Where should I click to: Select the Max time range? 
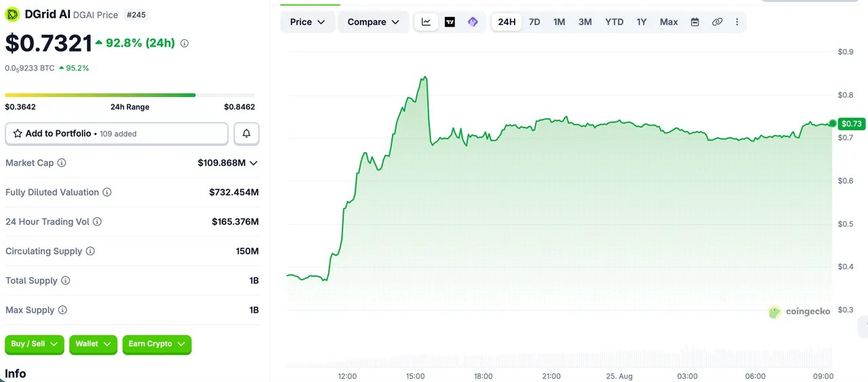point(669,22)
